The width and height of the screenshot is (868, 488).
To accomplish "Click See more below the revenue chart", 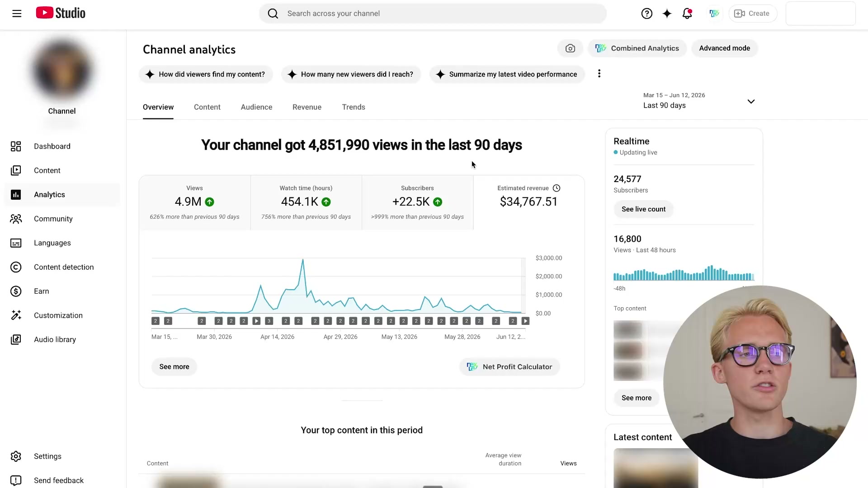I will point(174,367).
